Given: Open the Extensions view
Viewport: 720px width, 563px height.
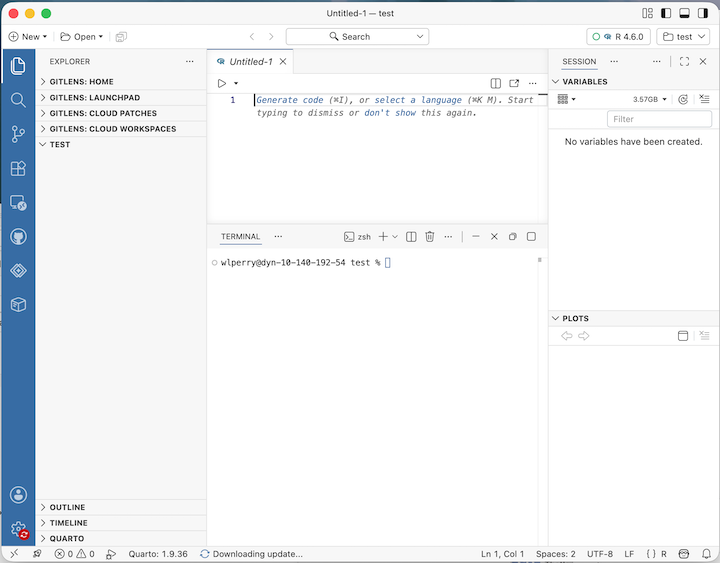Looking at the screenshot, I should point(18,168).
